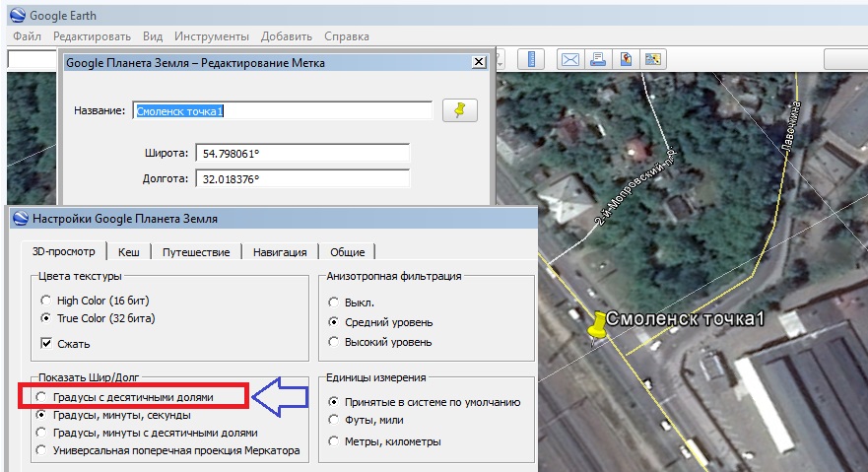Click the rightmost map picture toolbar icon

652,59
